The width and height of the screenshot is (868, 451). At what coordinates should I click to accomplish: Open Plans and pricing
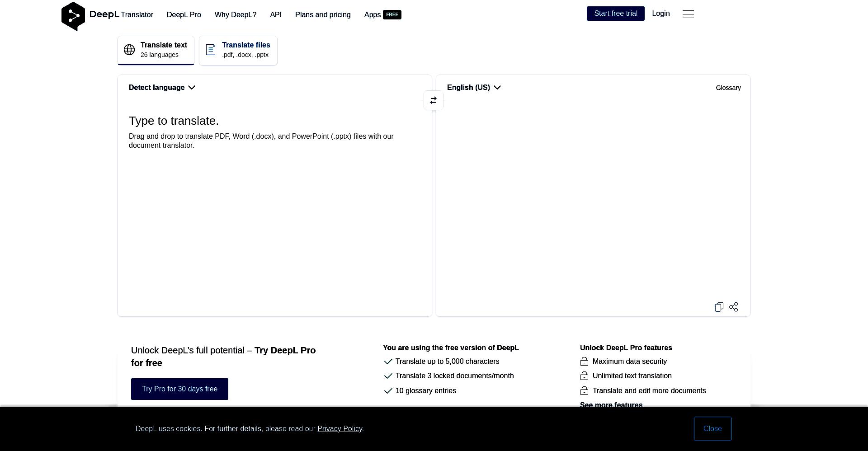coord(323,15)
